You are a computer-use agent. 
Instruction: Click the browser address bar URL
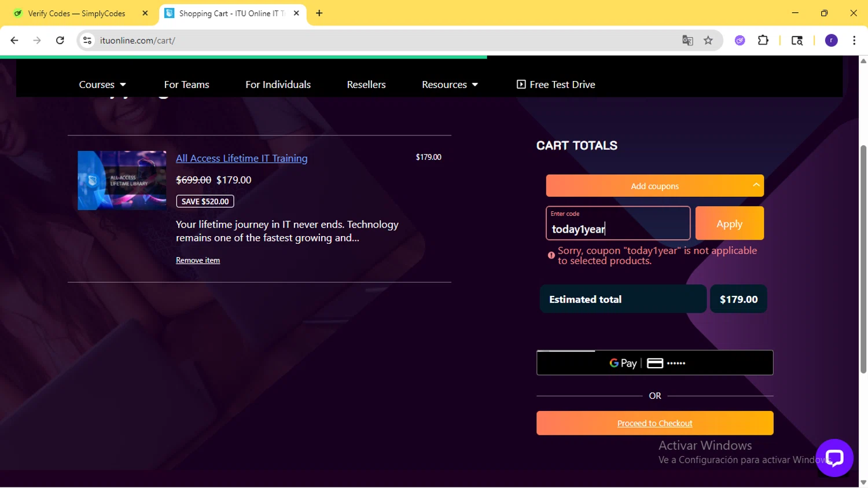coord(138,41)
